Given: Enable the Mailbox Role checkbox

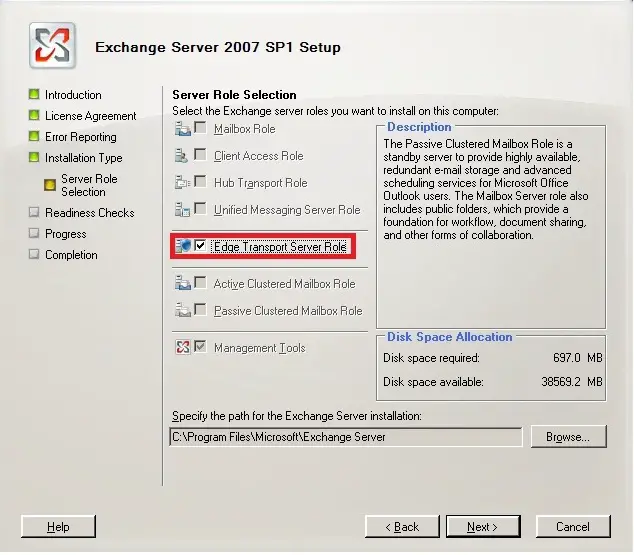Looking at the screenshot, I should tap(200, 128).
